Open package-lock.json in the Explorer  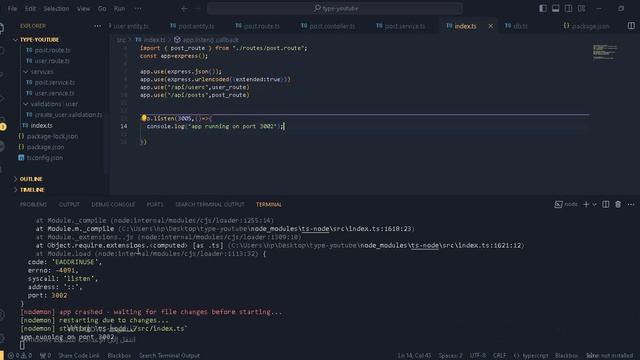[x=52, y=136]
